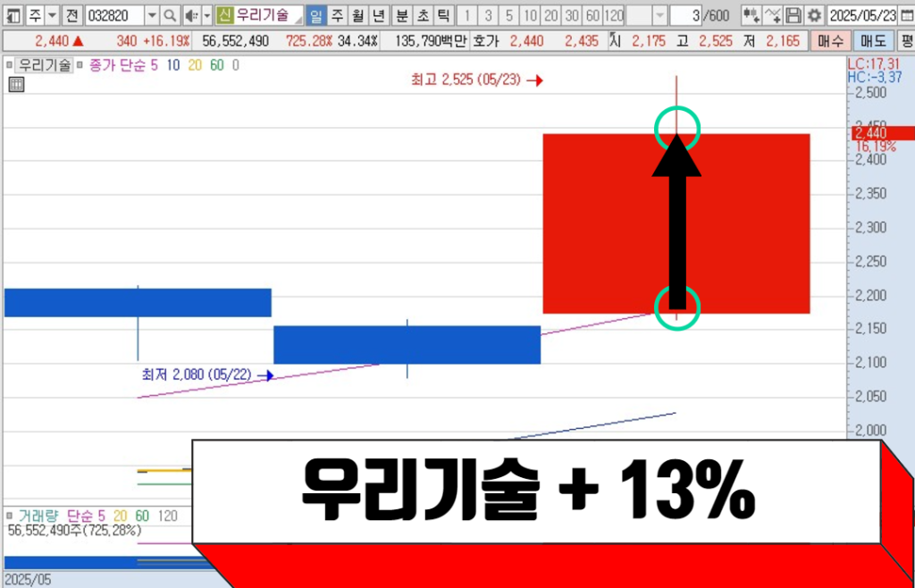
Task: Click the 주 market type field
Action: pyautogui.click(x=36, y=15)
